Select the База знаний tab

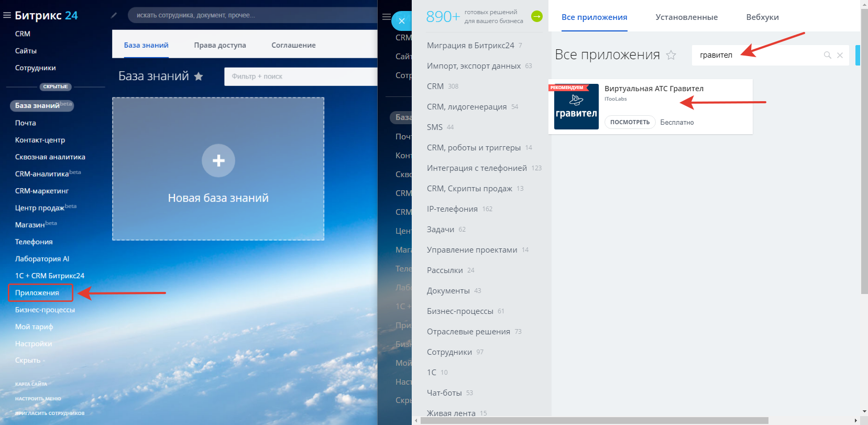tap(146, 45)
